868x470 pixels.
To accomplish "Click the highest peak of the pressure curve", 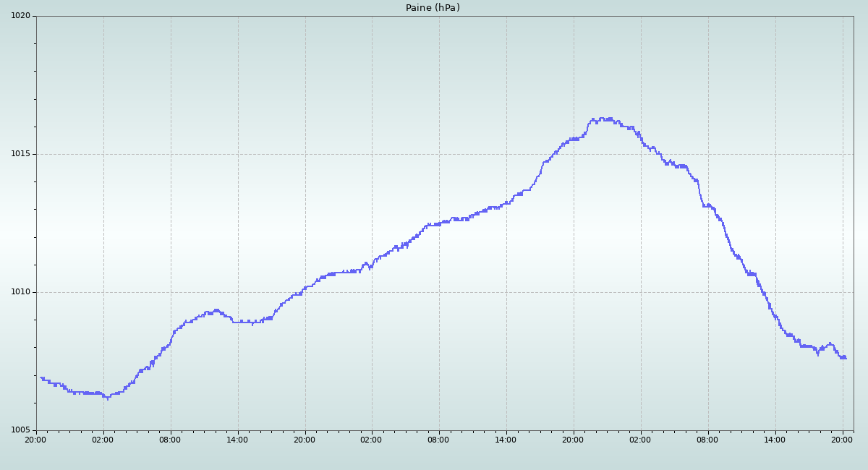I will pyautogui.click(x=602, y=119).
